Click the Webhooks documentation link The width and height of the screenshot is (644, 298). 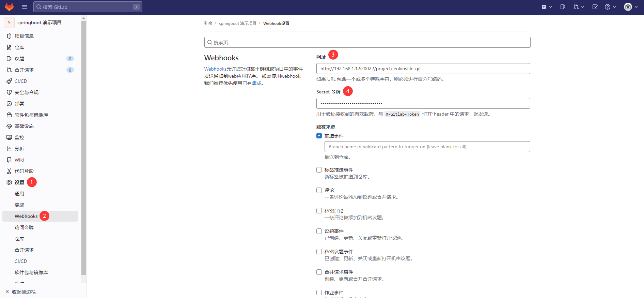(x=215, y=69)
